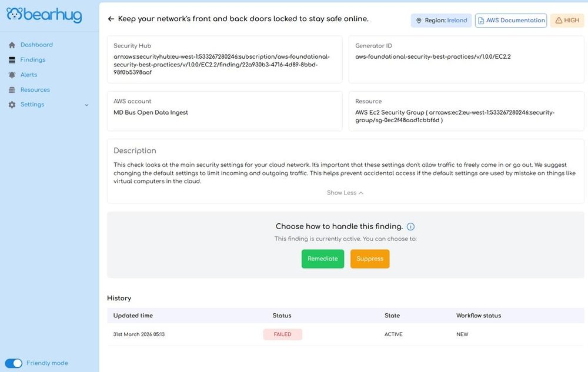Click the page title about network doors

(x=243, y=19)
